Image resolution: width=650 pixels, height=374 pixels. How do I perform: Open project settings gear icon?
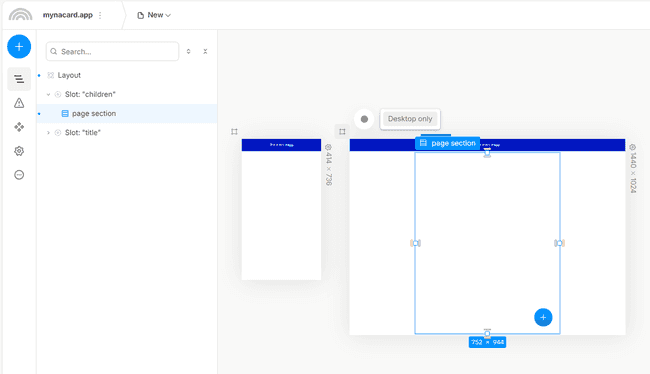(19, 151)
